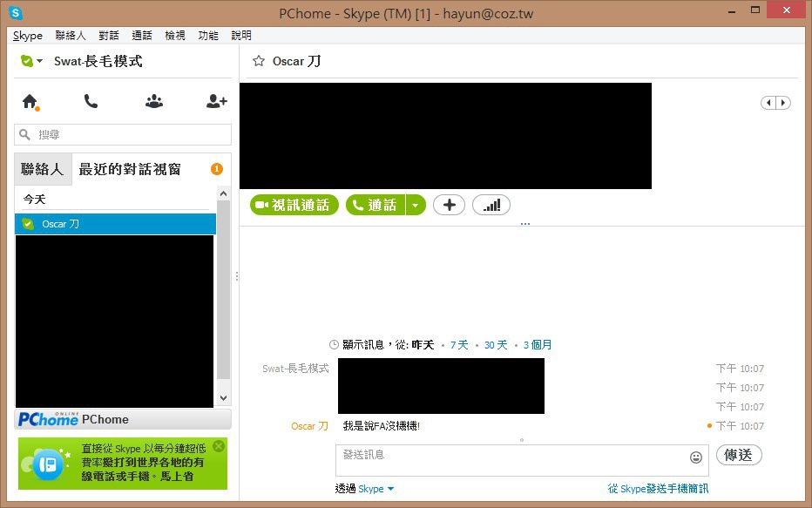
Task: Open the 聯絡人 menu
Action: (x=70, y=35)
